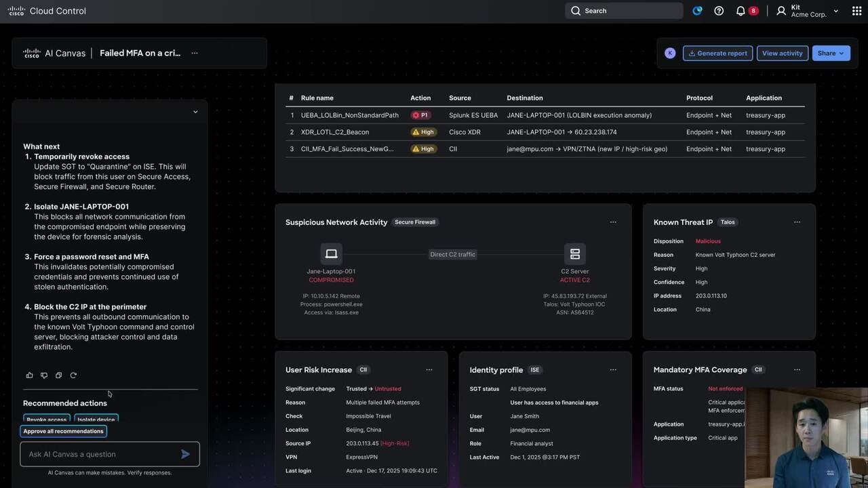The width and height of the screenshot is (868, 488).
Task: Send the question with arrow icon
Action: click(185, 454)
